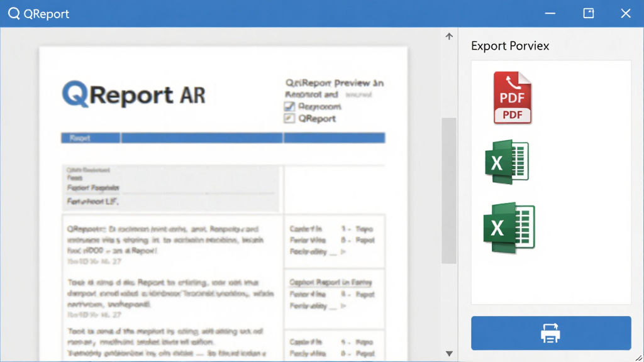Click the "QReport AR" title in the preview page
The width and height of the screenshot is (644, 362).
click(x=133, y=94)
